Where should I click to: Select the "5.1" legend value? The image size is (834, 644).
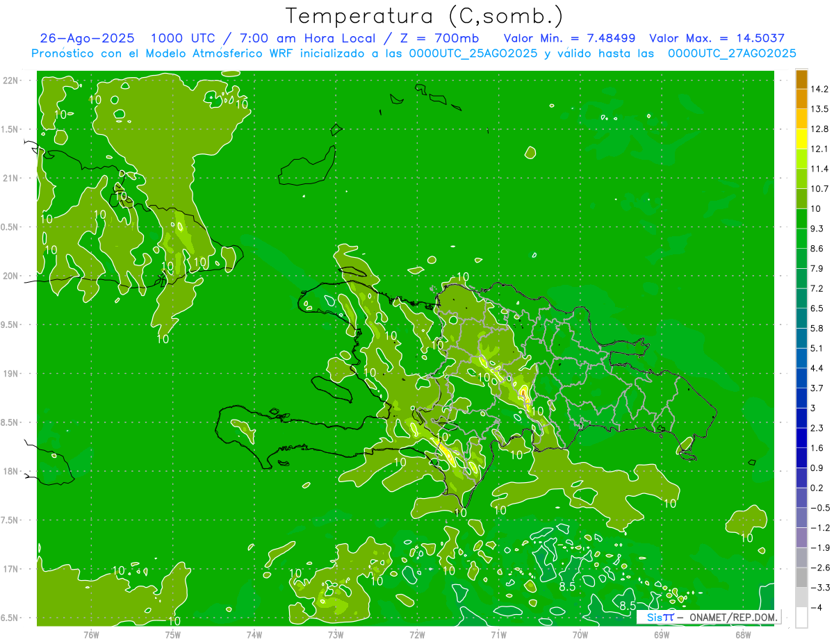[817, 348]
